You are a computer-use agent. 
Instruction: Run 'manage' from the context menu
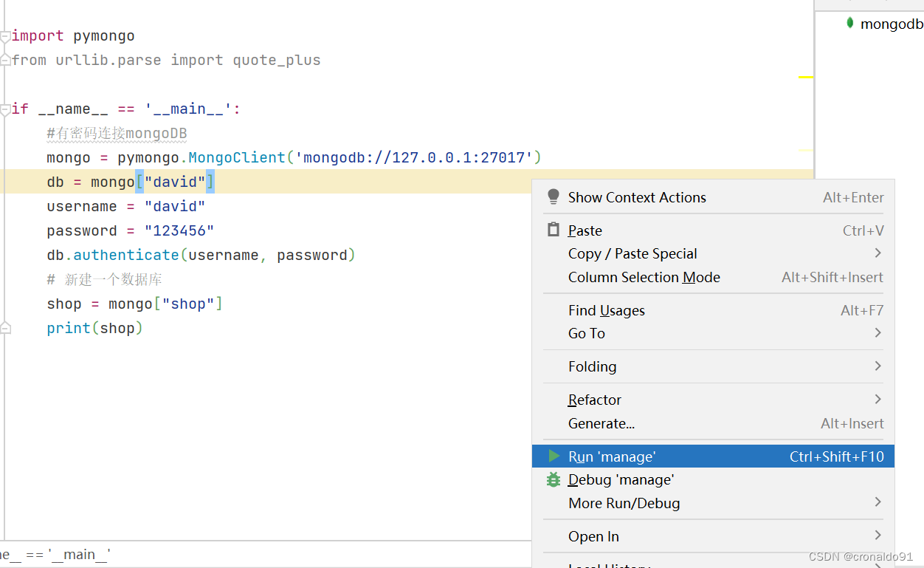click(x=713, y=456)
